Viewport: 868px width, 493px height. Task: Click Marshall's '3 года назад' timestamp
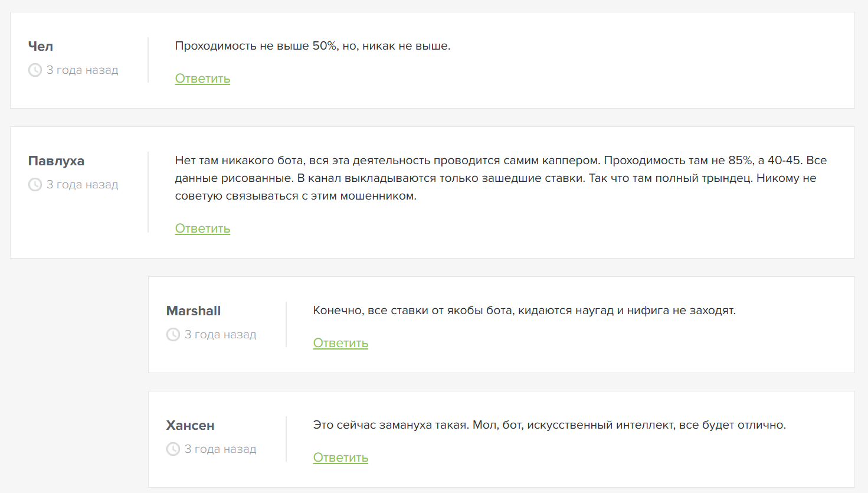221,335
